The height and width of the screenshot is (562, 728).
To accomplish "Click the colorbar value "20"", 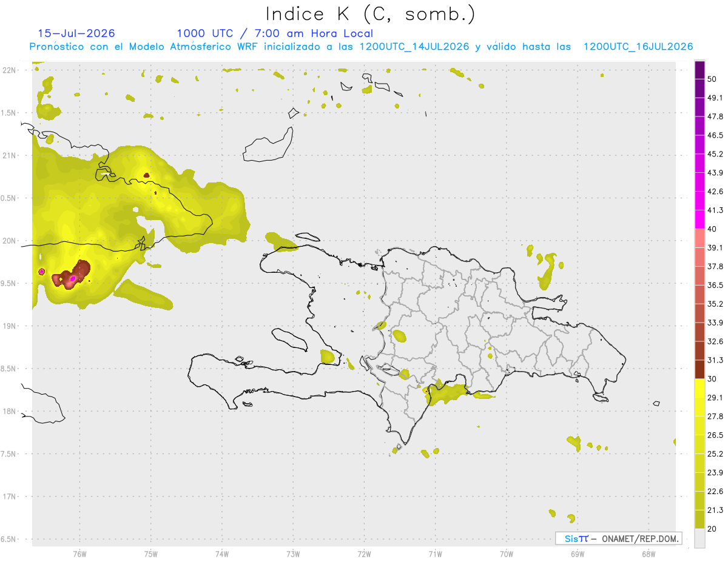I will click(x=713, y=529).
